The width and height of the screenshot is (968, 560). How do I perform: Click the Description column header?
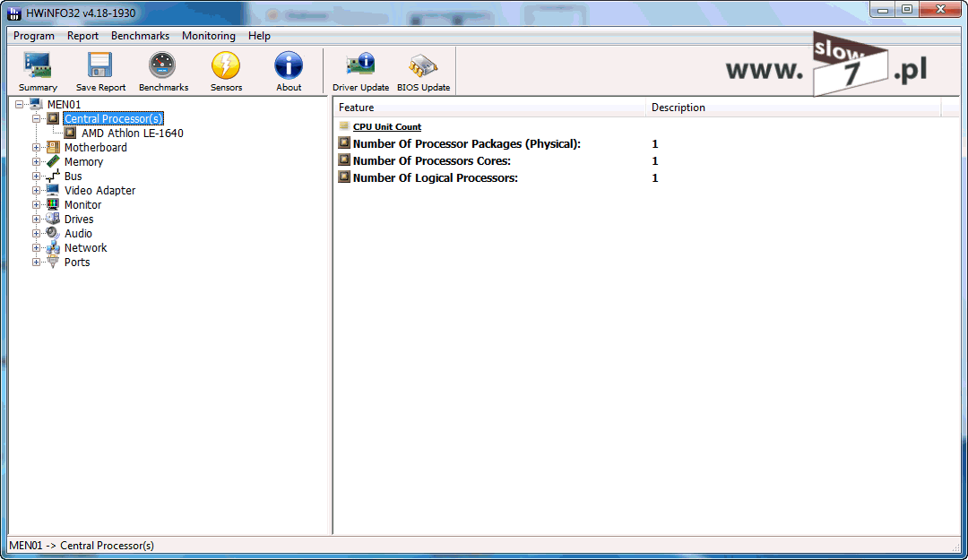794,108
